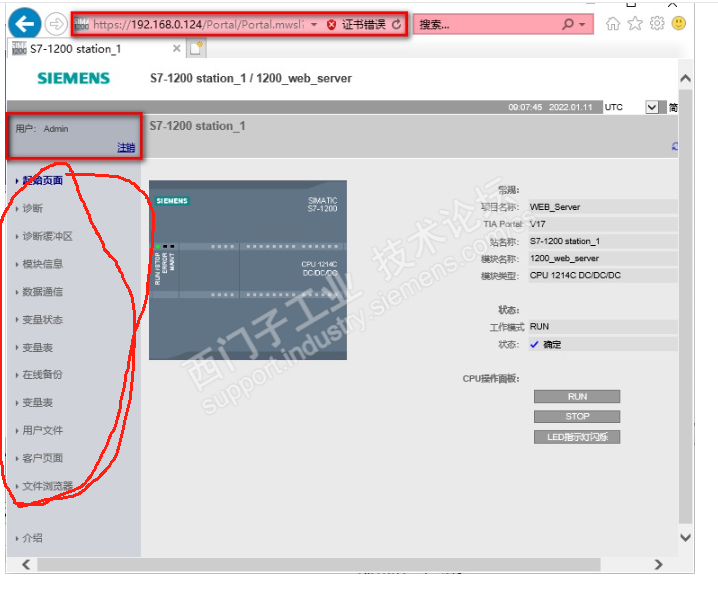Click the WEB_Server project name value

coord(555,207)
